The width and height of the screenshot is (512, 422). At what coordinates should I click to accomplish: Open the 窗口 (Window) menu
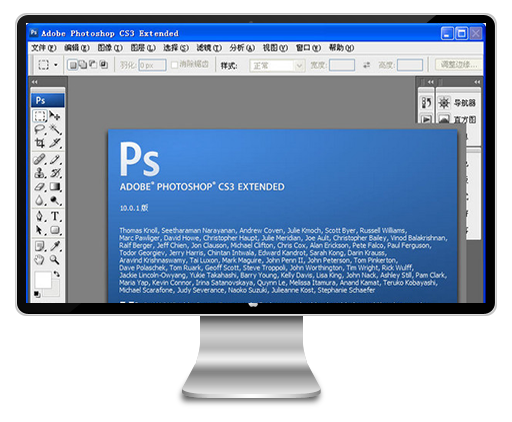tap(308, 48)
